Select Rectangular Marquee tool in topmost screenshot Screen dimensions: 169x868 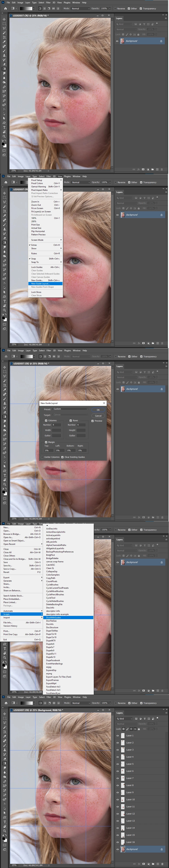[x=4, y=24]
